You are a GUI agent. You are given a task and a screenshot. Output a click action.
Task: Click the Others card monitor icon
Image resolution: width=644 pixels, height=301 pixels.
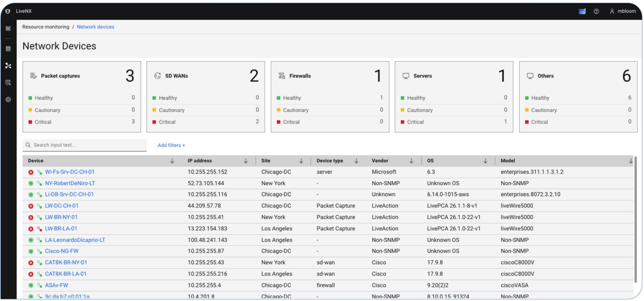pyautogui.click(x=530, y=76)
